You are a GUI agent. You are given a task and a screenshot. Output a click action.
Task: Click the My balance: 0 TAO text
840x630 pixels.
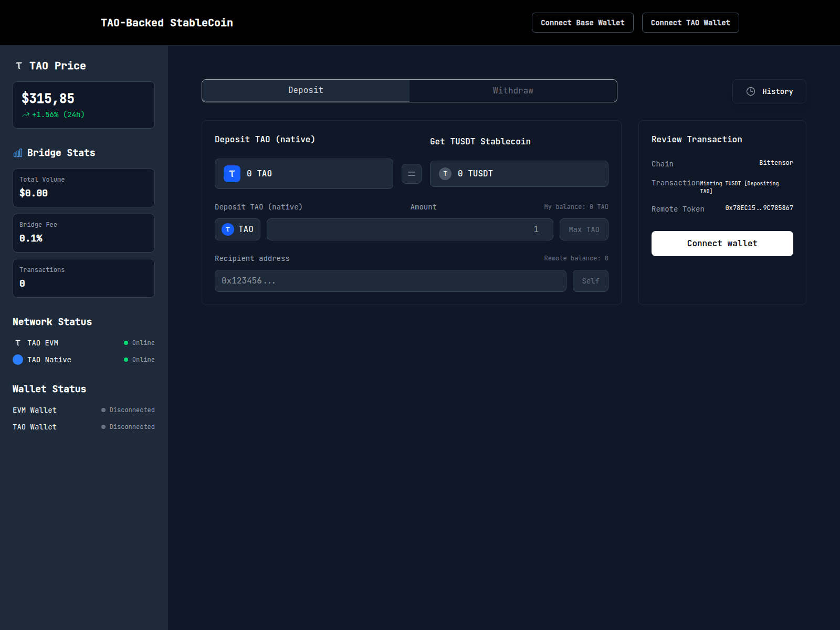[x=576, y=207]
